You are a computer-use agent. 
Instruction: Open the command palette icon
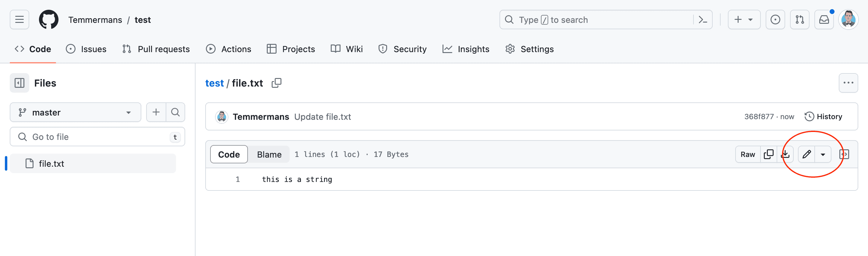pos(703,20)
